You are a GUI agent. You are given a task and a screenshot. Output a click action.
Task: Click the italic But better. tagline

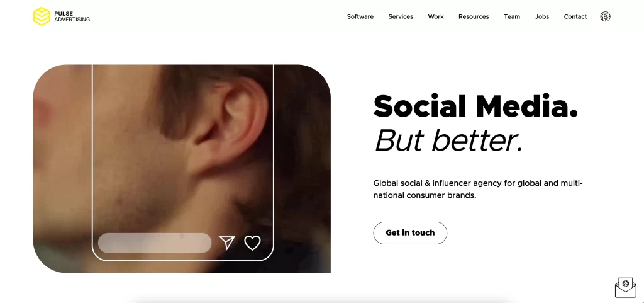click(448, 140)
